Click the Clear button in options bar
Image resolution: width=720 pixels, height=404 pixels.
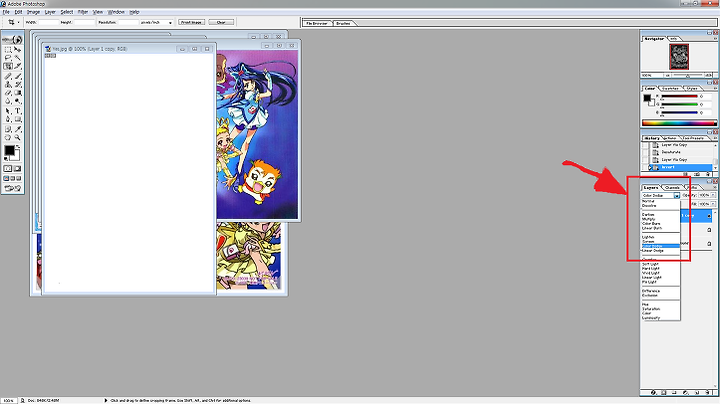pyautogui.click(x=221, y=22)
